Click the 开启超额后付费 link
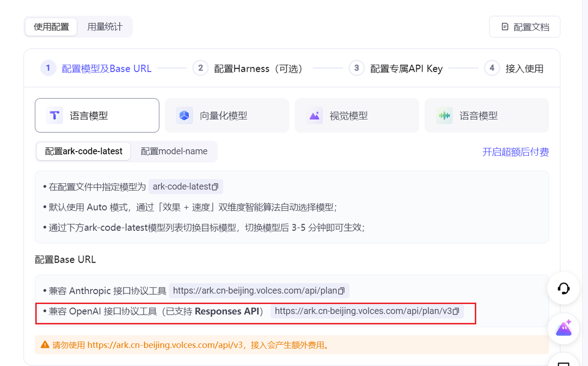Image resolution: width=588 pixels, height=366 pixels. coord(515,152)
